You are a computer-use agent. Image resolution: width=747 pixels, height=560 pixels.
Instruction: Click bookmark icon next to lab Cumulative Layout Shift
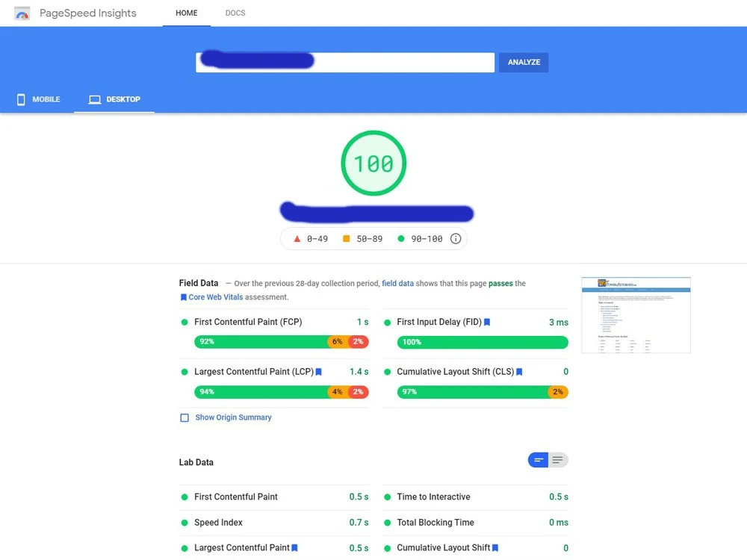[495, 548]
